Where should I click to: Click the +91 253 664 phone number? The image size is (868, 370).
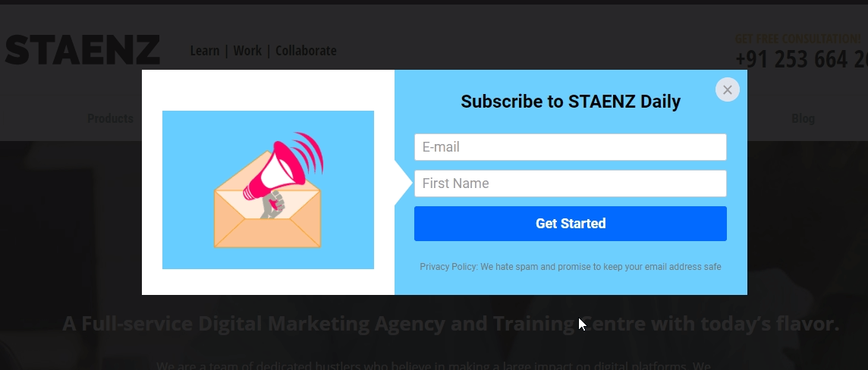(801, 59)
